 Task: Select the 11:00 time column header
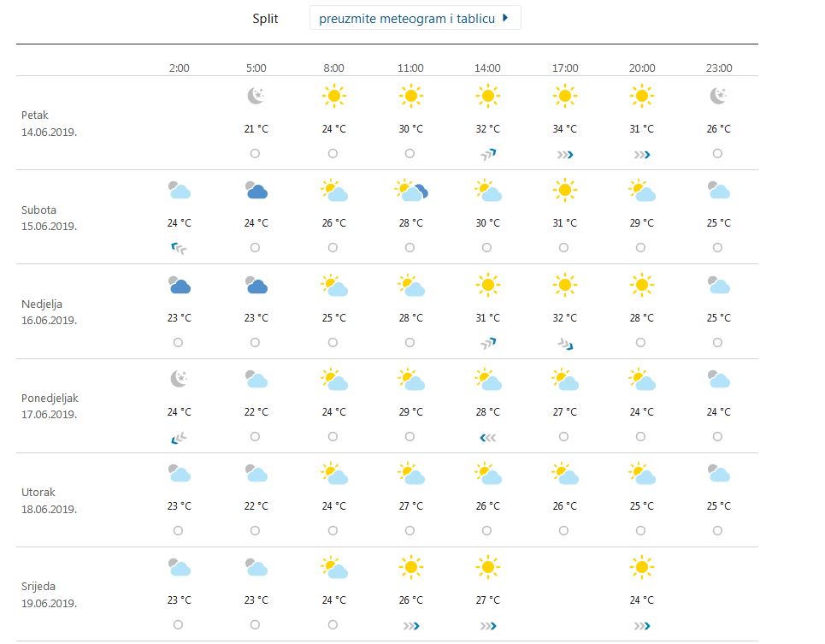(x=410, y=68)
